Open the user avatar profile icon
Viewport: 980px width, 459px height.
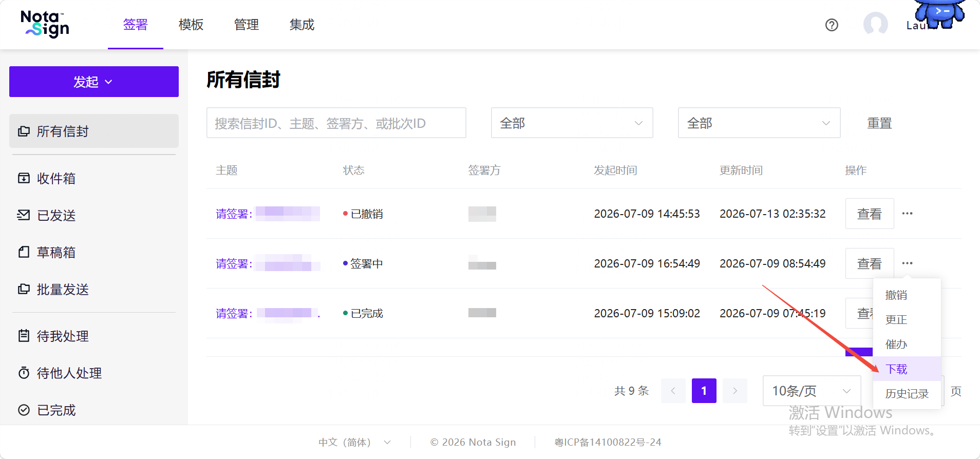[x=876, y=24]
